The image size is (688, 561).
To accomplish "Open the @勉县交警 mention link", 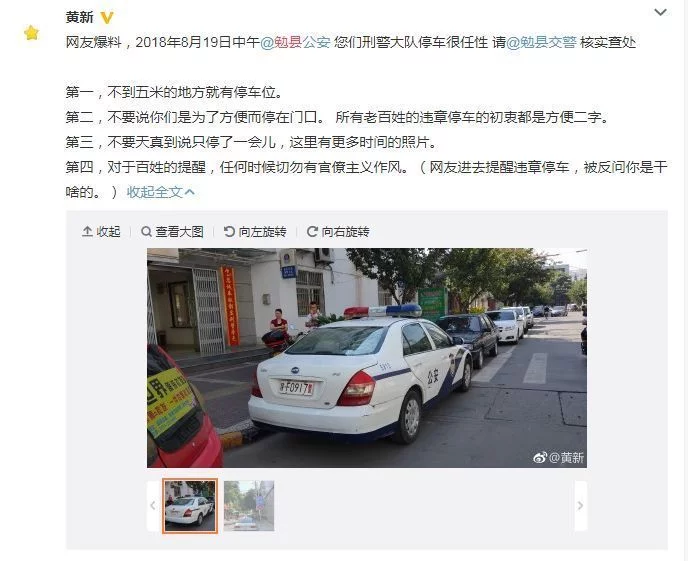I will (x=541, y=42).
